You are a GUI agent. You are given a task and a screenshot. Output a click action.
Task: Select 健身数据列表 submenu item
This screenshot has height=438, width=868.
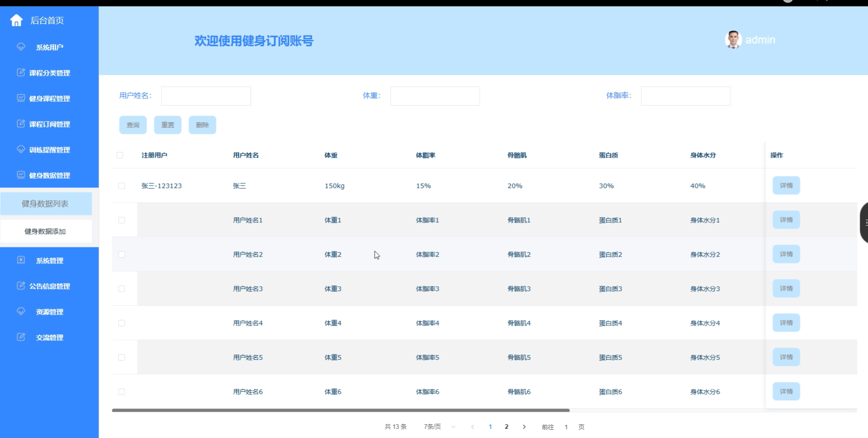coord(46,204)
